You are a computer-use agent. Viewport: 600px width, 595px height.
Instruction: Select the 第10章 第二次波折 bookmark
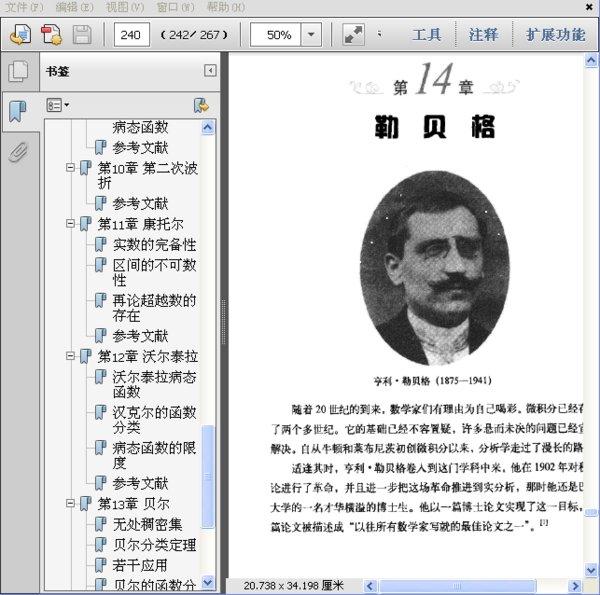coord(148,175)
